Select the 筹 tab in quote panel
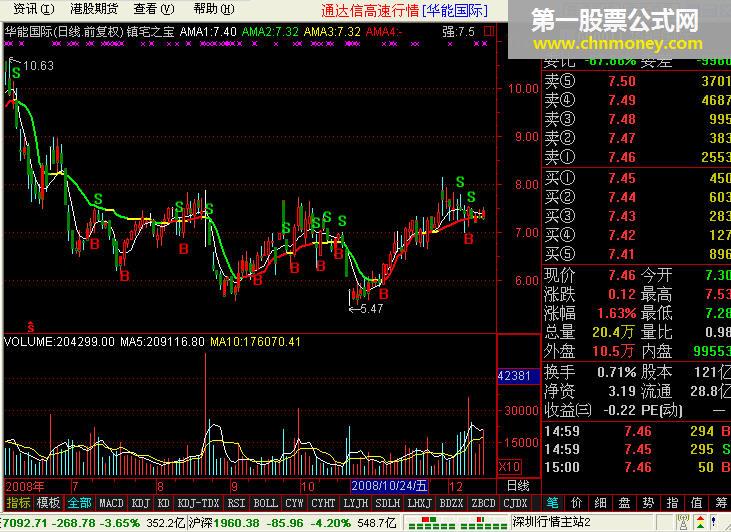The image size is (731, 532). tap(721, 503)
